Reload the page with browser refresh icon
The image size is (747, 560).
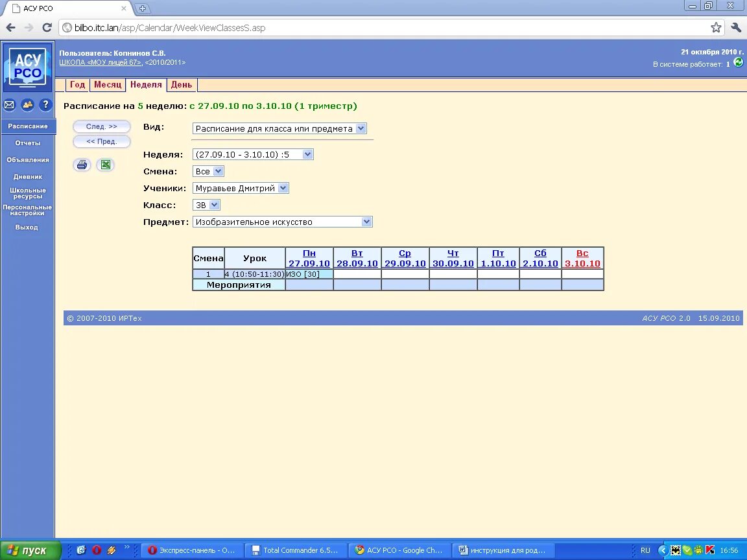[47, 28]
